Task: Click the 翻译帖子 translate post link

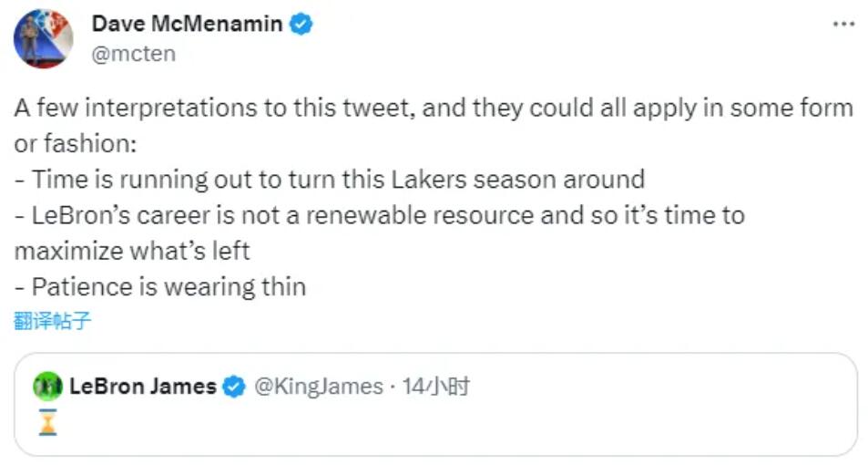Action: (53, 320)
